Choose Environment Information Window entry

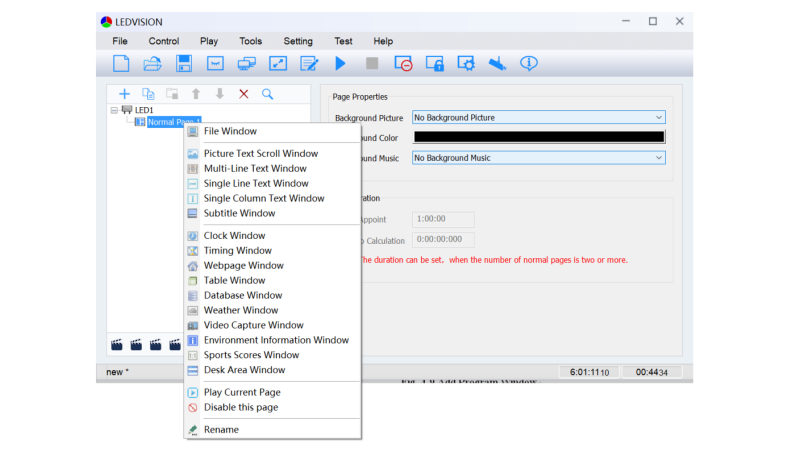[272, 340]
